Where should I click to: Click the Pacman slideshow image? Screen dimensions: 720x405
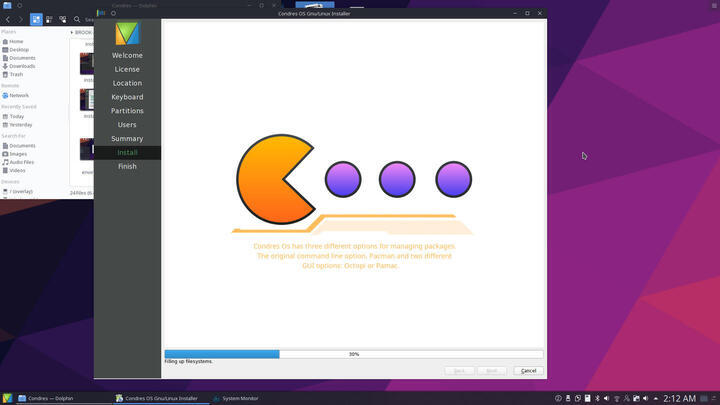click(353, 184)
